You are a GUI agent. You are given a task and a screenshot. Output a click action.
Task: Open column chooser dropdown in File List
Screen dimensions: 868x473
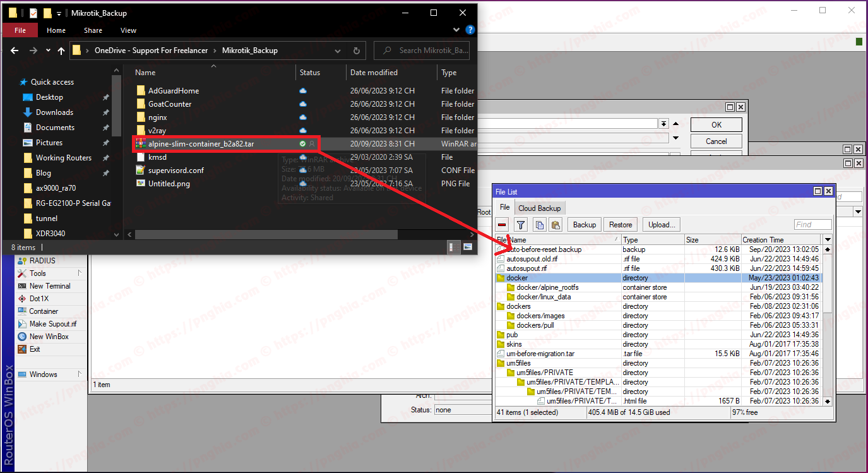pyautogui.click(x=828, y=240)
